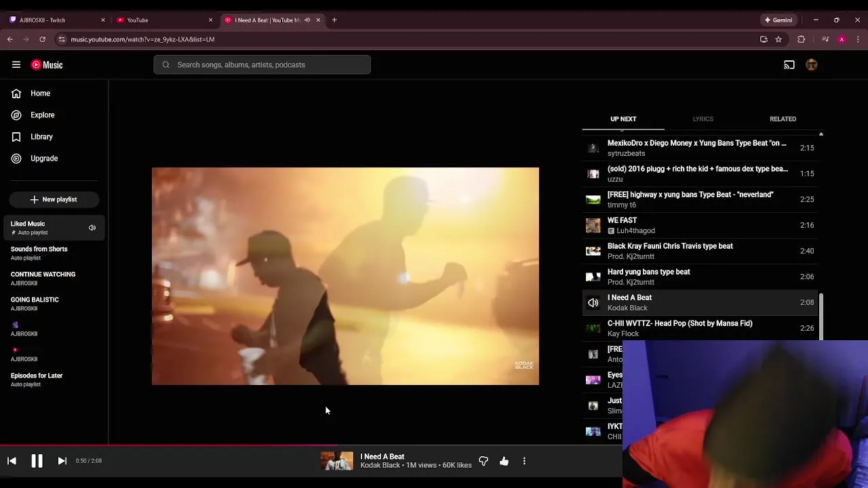Play the 2016 plugg type beat by uzzu
Screen dimensions: 868x488
(x=700, y=174)
